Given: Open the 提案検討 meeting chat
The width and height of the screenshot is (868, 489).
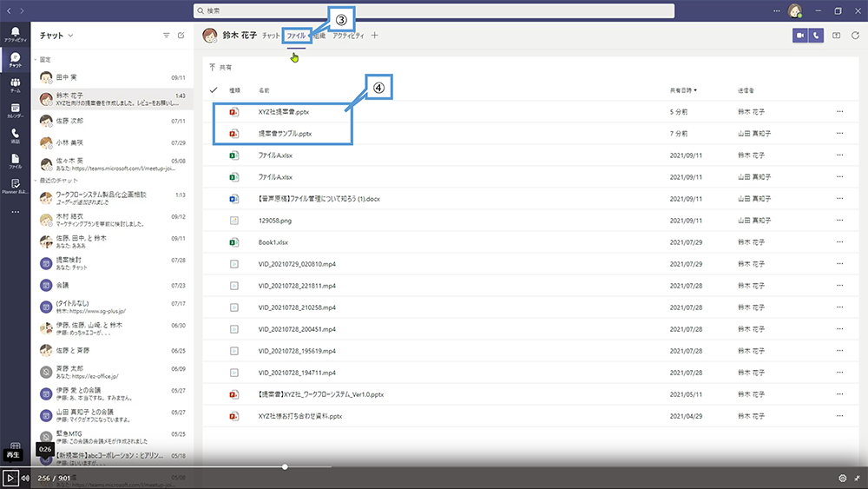Looking at the screenshot, I should pos(112,263).
